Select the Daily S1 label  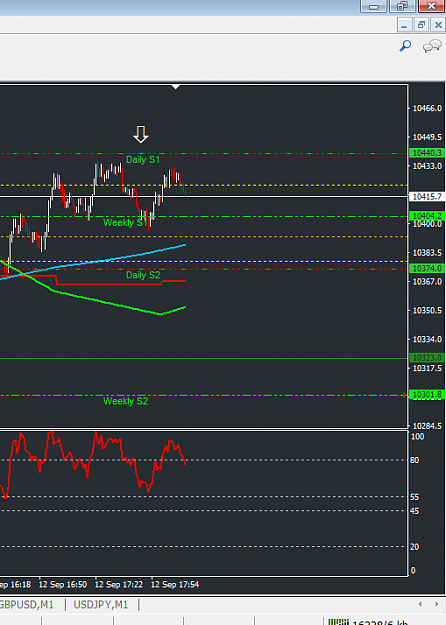click(x=143, y=160)
